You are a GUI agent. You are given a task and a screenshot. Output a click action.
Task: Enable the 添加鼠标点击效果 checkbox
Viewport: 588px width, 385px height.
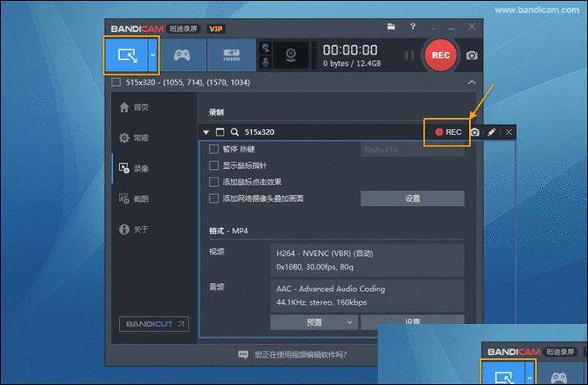pos(214,182)
